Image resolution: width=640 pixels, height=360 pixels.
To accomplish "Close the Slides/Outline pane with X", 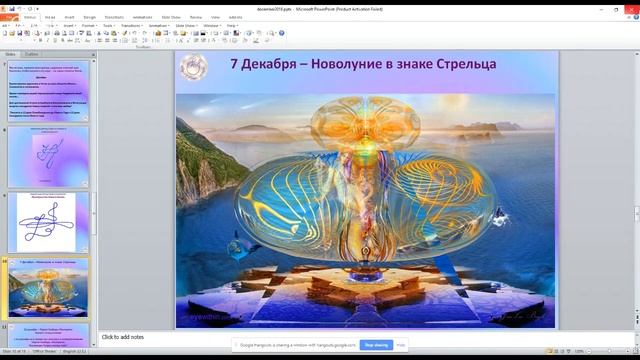I will pos(93,54).
